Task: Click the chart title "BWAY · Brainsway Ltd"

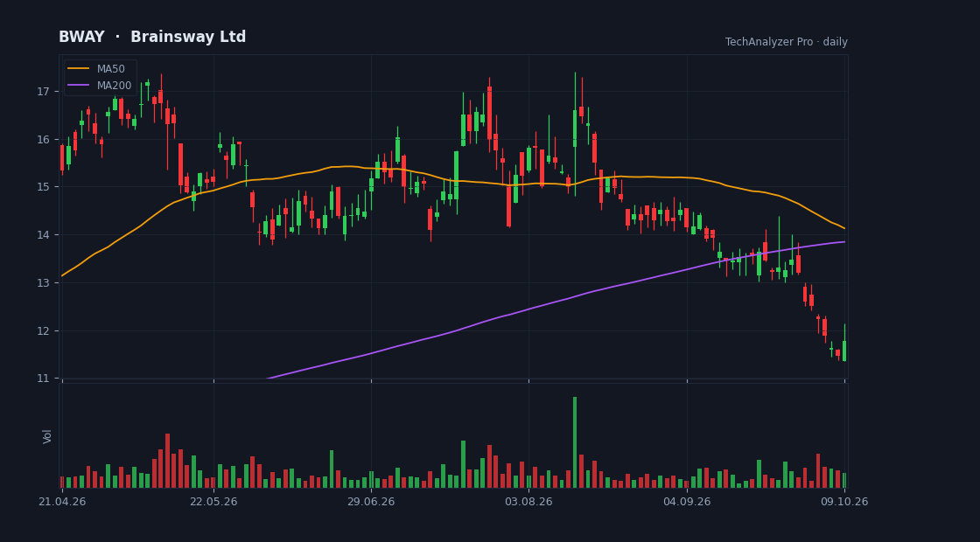Action: (x=152, y=37)
